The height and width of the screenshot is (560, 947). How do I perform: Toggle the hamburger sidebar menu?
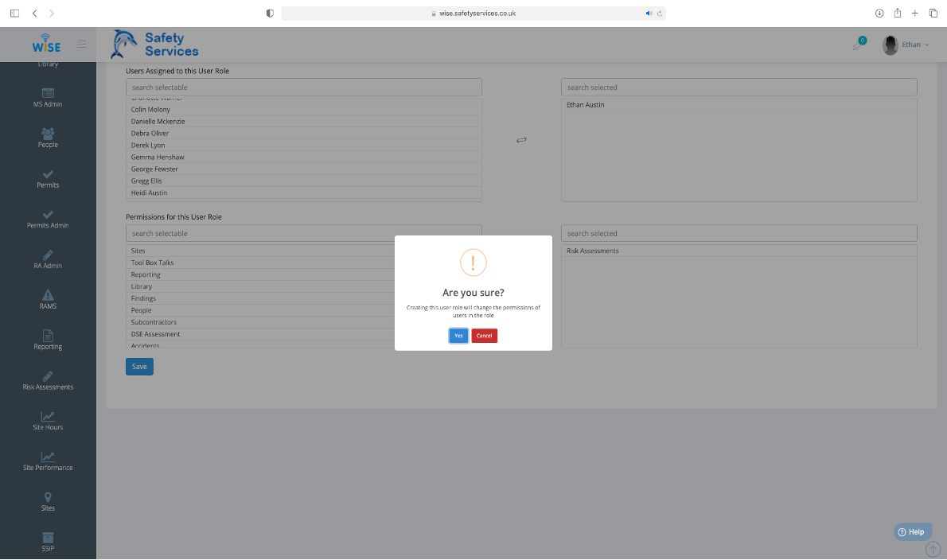click(x=81, y=44)
